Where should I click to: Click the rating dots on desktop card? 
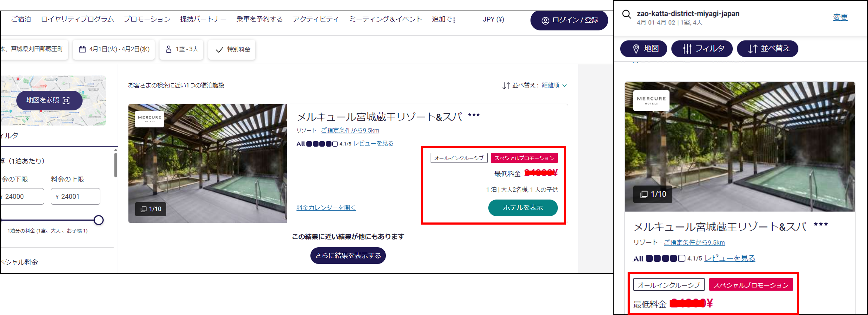pyautogui.click(x=322, y=144)
